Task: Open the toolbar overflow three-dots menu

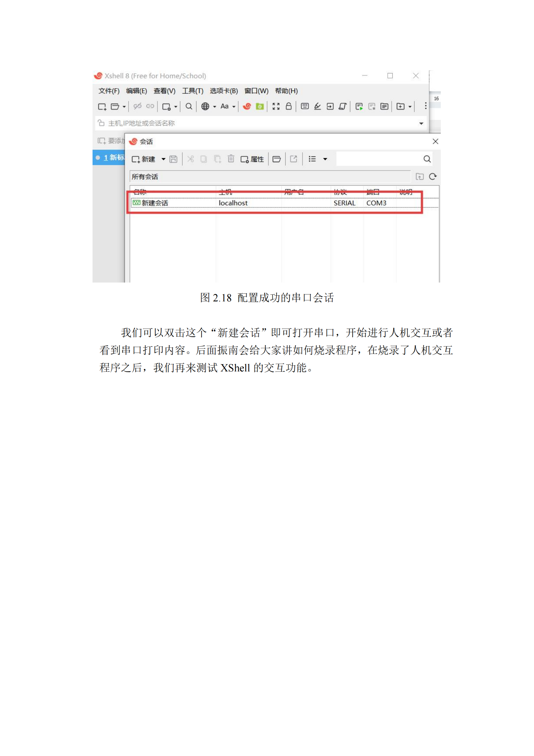Action: point(426,106)
